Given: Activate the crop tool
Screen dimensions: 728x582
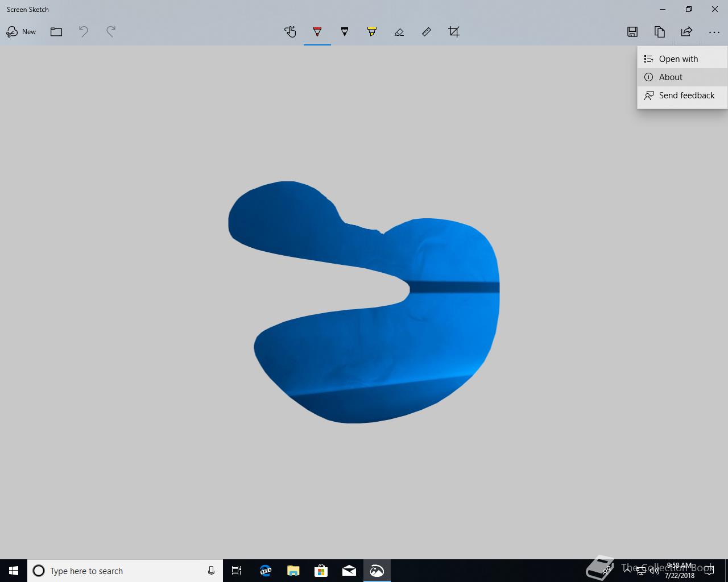Looking at the screenshot, I should (x=454, y=32).
